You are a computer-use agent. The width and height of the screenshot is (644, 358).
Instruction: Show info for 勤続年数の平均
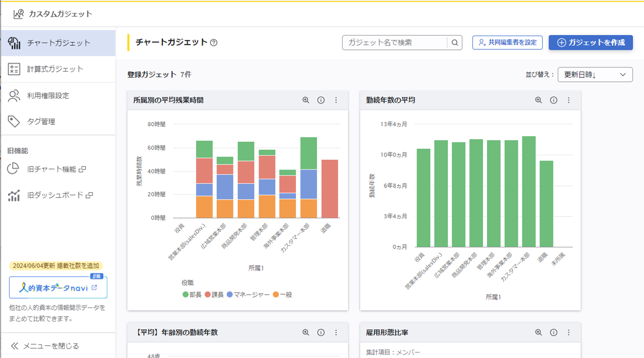point(554,100)
